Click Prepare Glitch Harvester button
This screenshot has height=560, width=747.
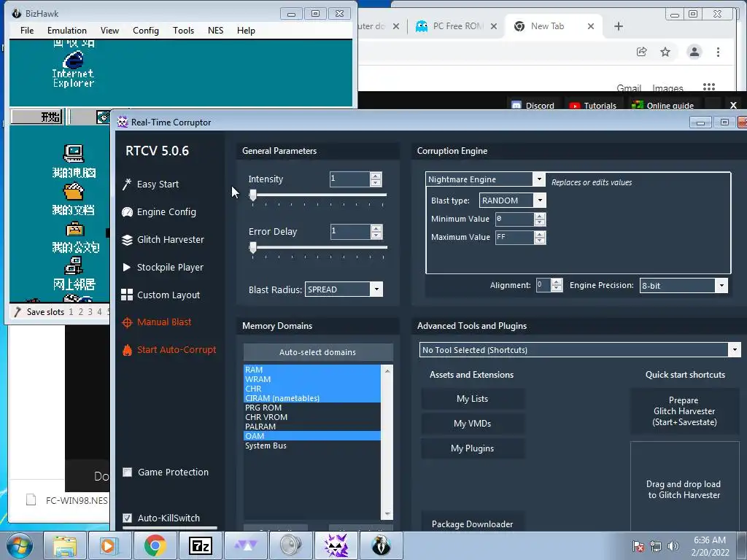coord(684,411)
